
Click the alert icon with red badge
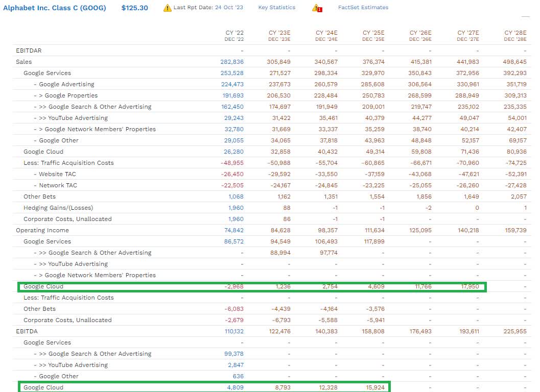(316, 8)
